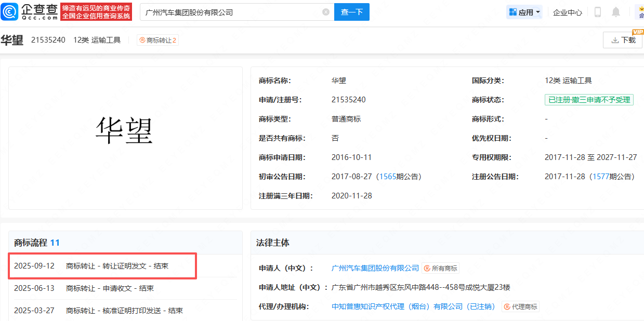This screenshot has height=321, width=644.
Task: Click registration number value 21535240
Action: pyautogui.click(x=349, y=100)
